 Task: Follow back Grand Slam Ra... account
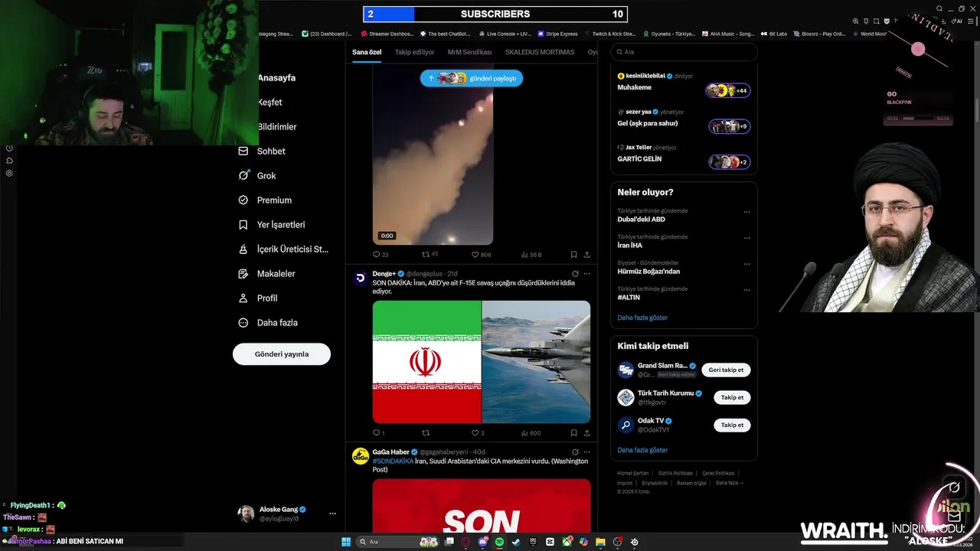coord(726,370)
